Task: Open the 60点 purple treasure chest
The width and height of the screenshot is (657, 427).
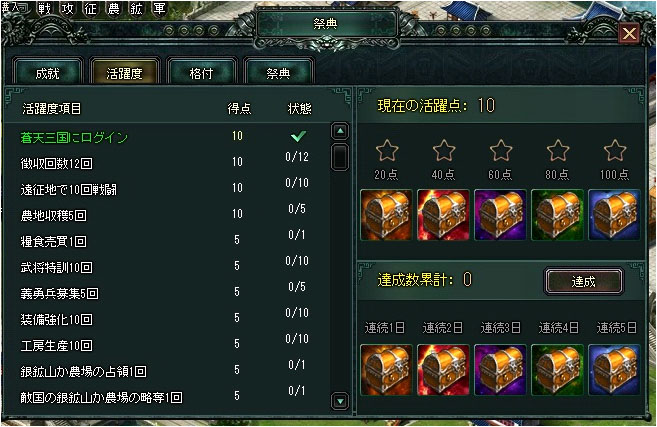Action: point(500,215)
